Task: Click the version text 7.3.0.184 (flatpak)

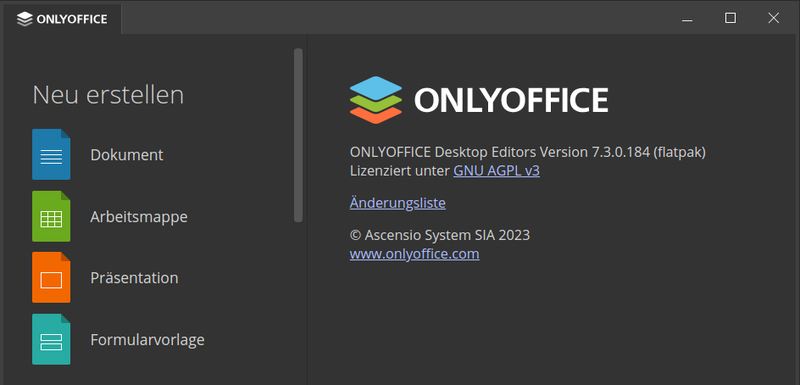Action: [x=648, y=152]
